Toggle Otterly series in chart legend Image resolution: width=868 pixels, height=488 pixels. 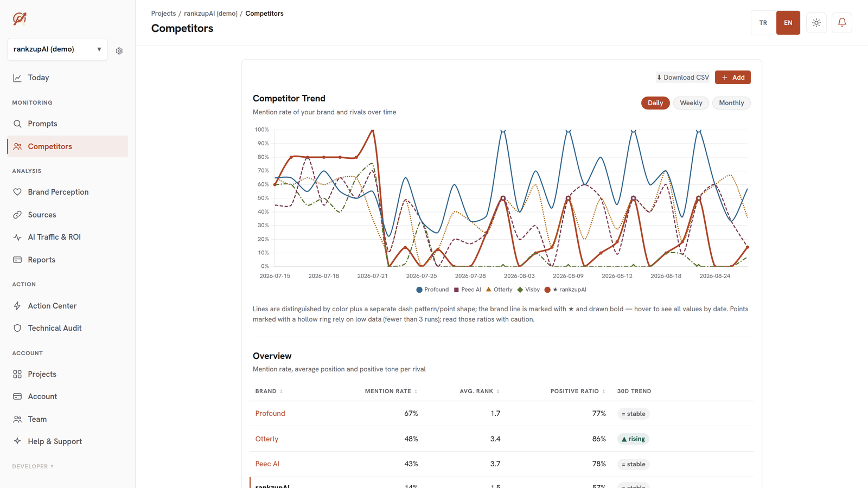point(499,290)
